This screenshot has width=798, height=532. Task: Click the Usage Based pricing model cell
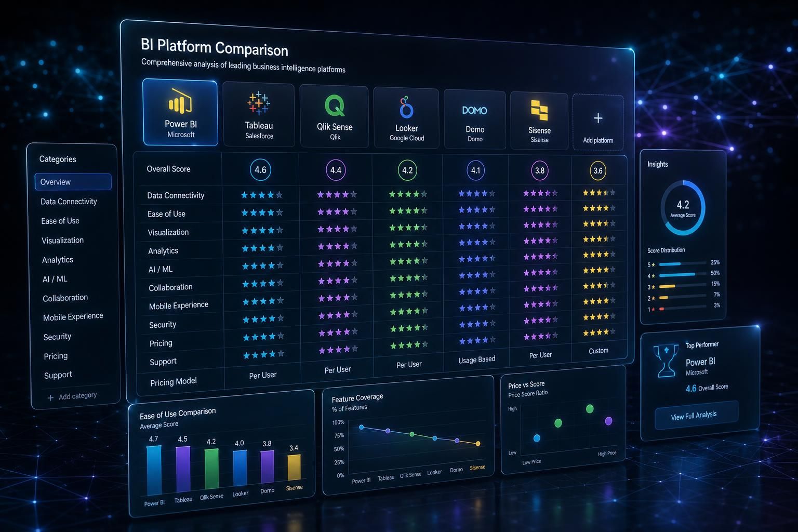pos(477,360)
